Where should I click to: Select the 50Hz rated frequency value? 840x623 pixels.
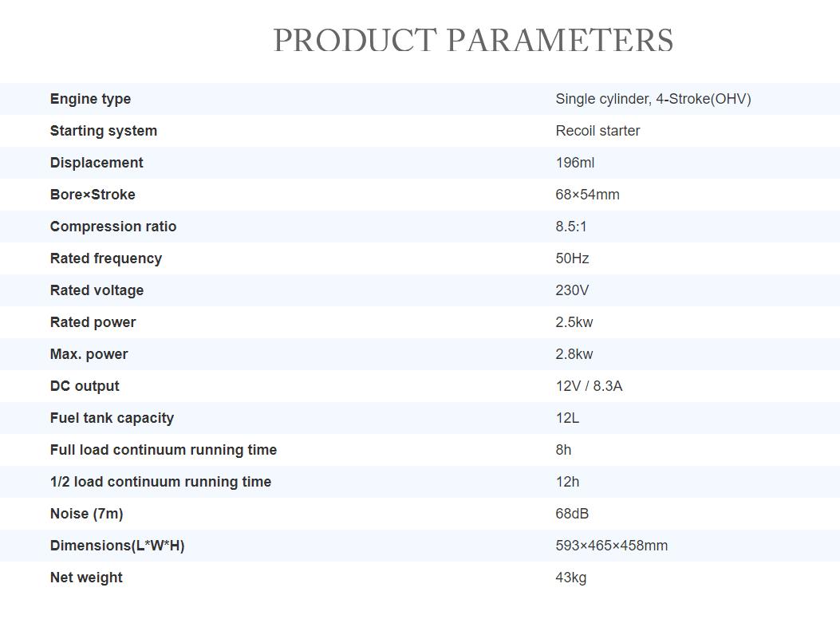click(572, 258)
